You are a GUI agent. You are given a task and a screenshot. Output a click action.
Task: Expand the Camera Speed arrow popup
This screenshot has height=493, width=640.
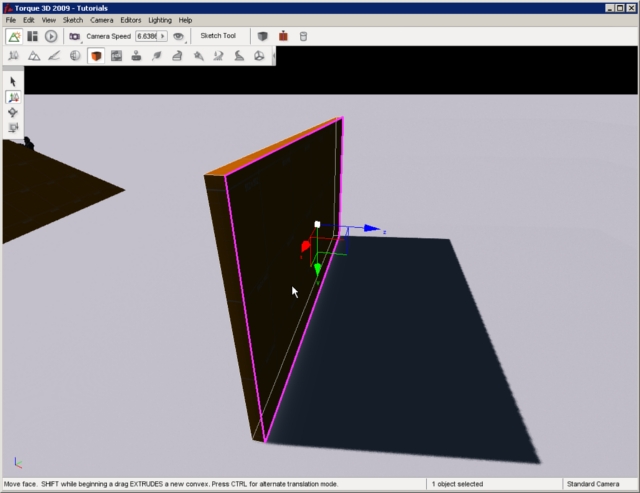(163, 36)
